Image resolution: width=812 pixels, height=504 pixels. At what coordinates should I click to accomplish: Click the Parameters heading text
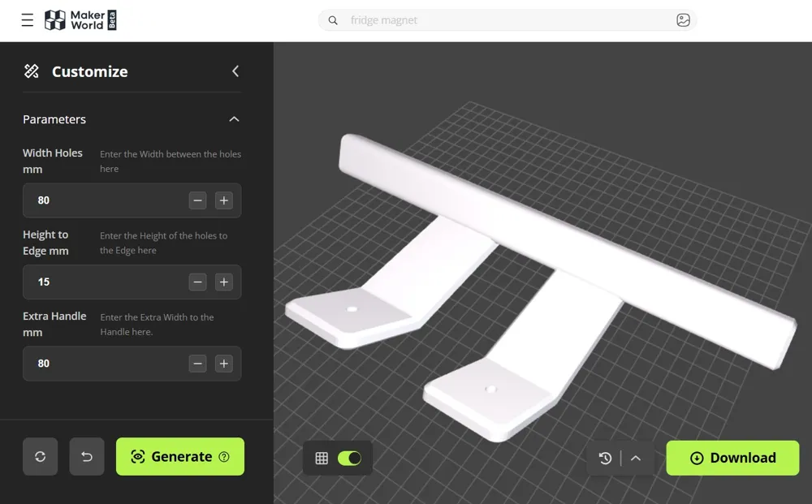click(54, 119)
